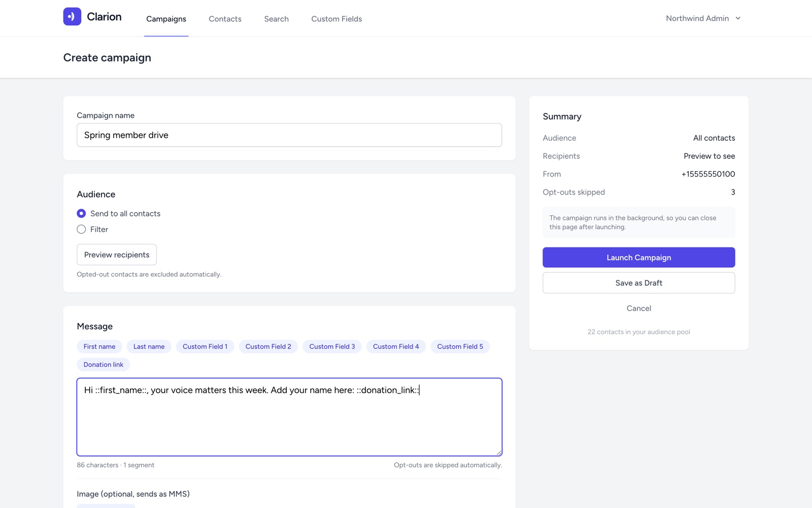Open the Contacts tab
This screenshot has width=812, height=508.
pos(225,19)
